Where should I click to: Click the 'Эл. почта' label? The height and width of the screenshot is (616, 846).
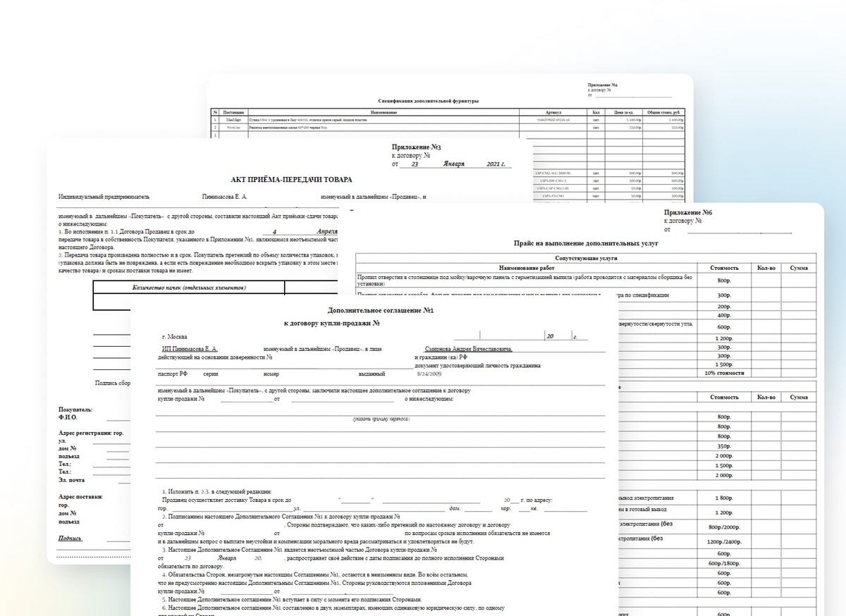[x=72, y=480]
